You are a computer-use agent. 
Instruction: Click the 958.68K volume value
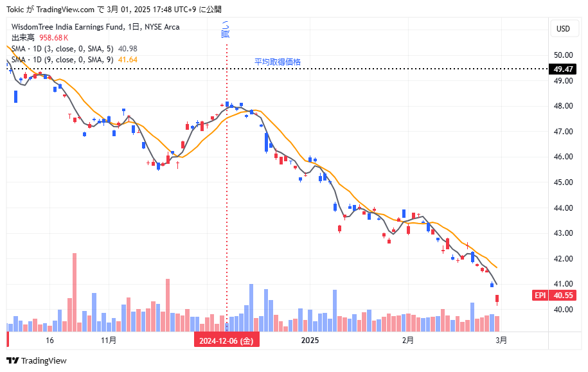53,38
